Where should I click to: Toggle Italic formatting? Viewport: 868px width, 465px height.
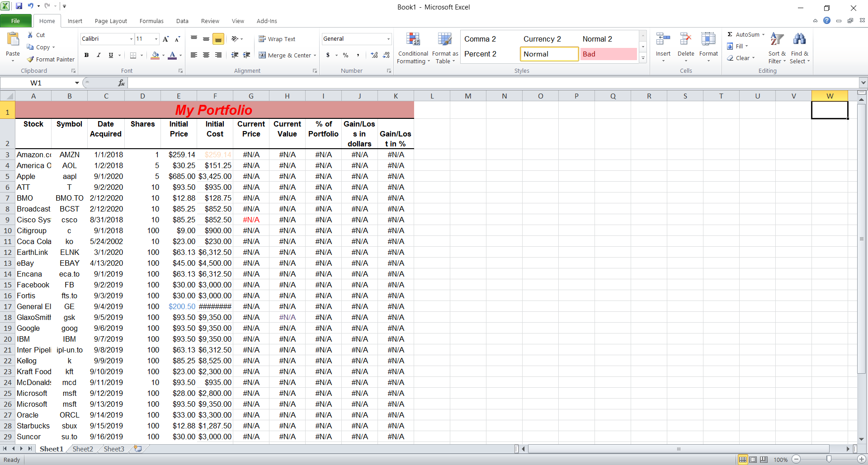99,55
